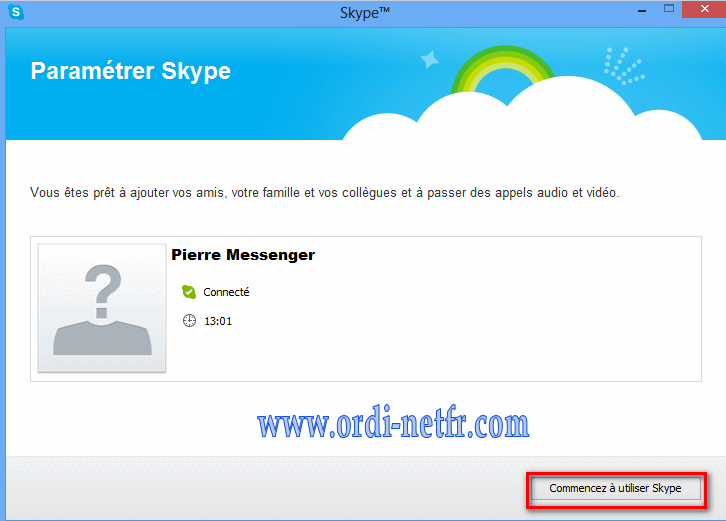This screenshot has height=521, width=726.
Task: Click the Skype logo in title bar
Action: [x=16, y=12]
